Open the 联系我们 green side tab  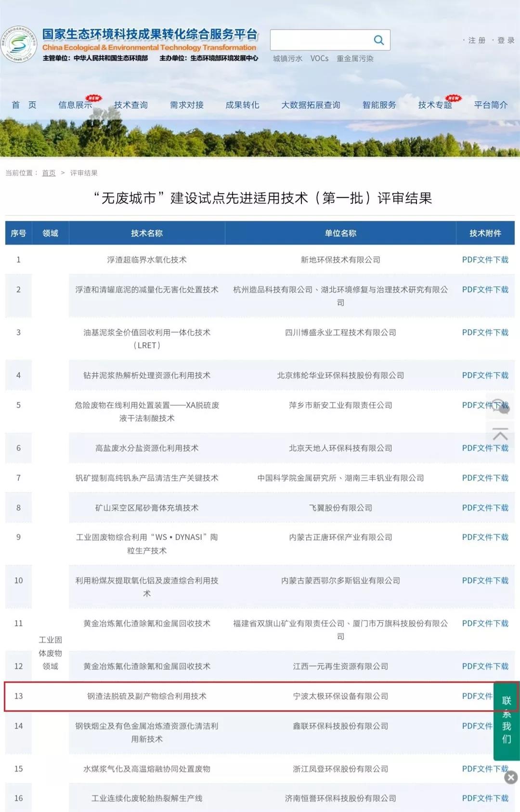point(507,720)
